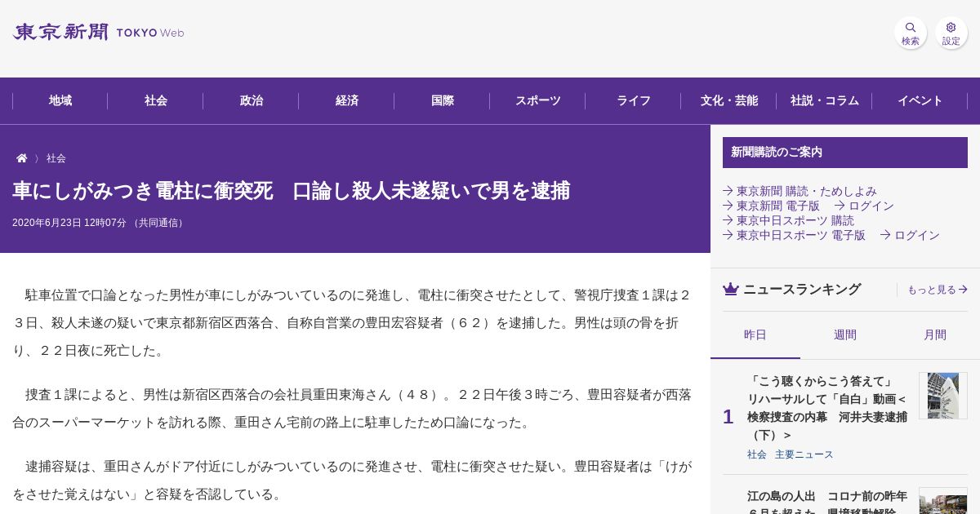Image resolution: width=980 pixels, height=514 pixels.
Task: Click thumbnail of rank 1 article
Action: [943, 396]
